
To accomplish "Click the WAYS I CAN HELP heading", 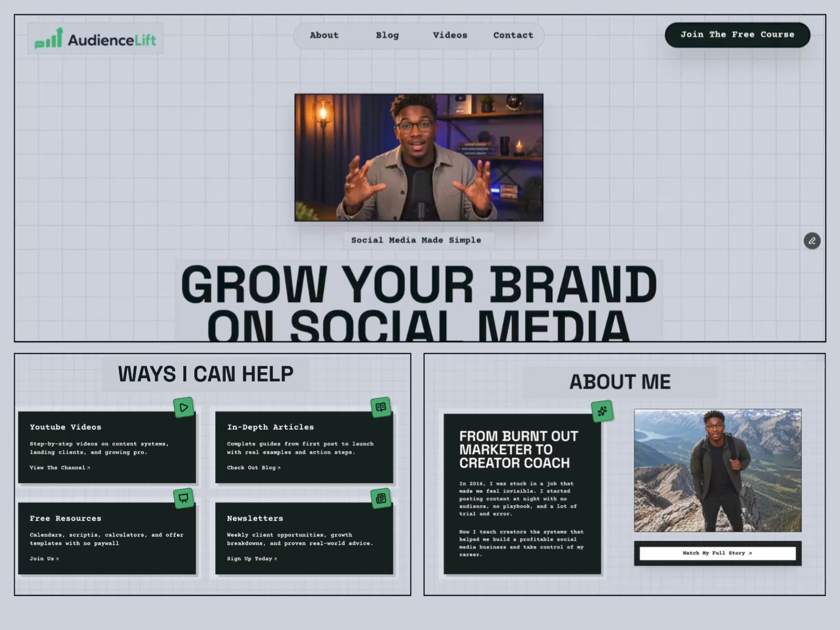I will (x=206, y=374).
